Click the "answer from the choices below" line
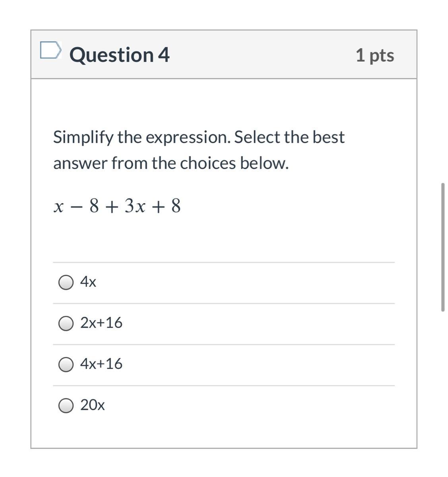Screen dimensions: 448x477 point(171,163)
